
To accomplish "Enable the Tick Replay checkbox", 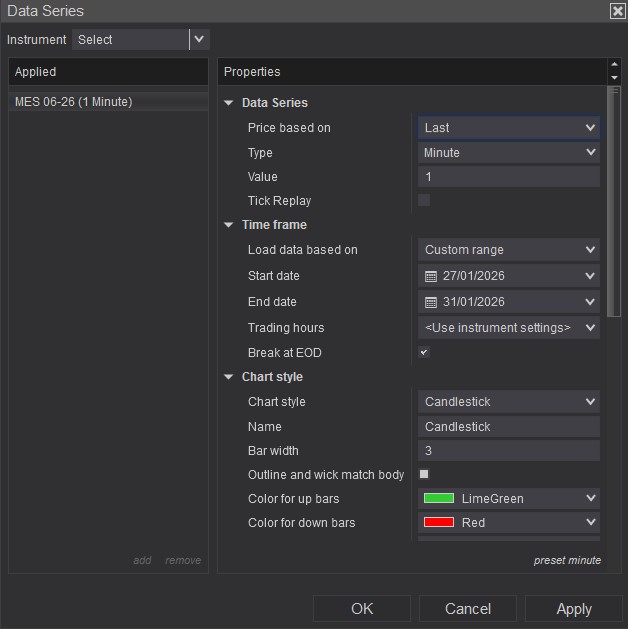I will (x=424, y=200).
